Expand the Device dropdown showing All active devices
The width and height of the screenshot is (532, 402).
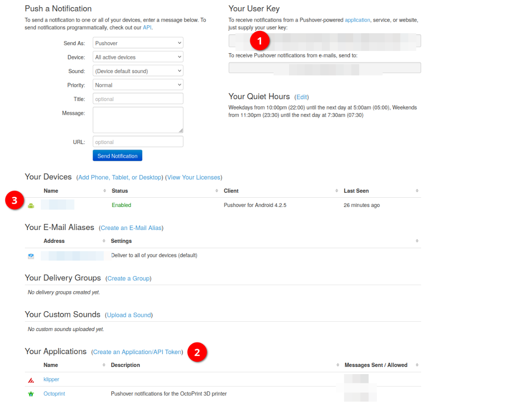[x=138, y=57]
